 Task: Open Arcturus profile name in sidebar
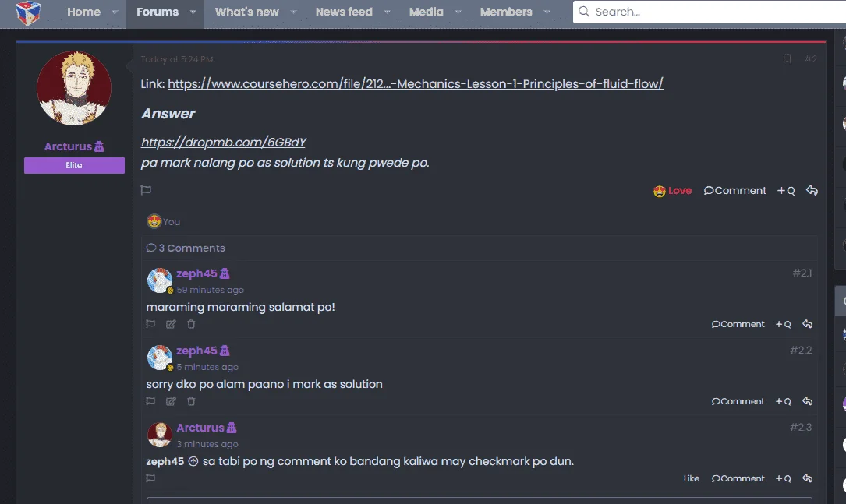pos(68,146)
